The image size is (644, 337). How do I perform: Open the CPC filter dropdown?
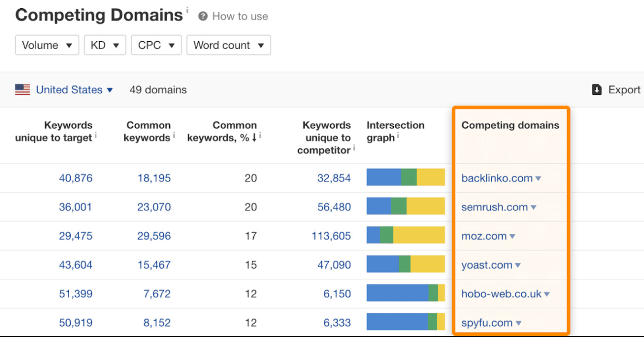click(x=156, y=45)
